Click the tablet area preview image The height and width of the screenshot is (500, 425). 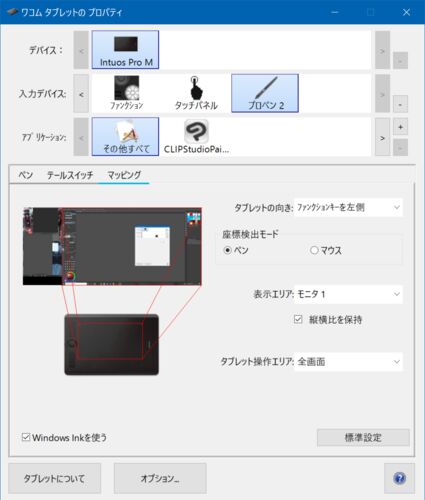111,345
